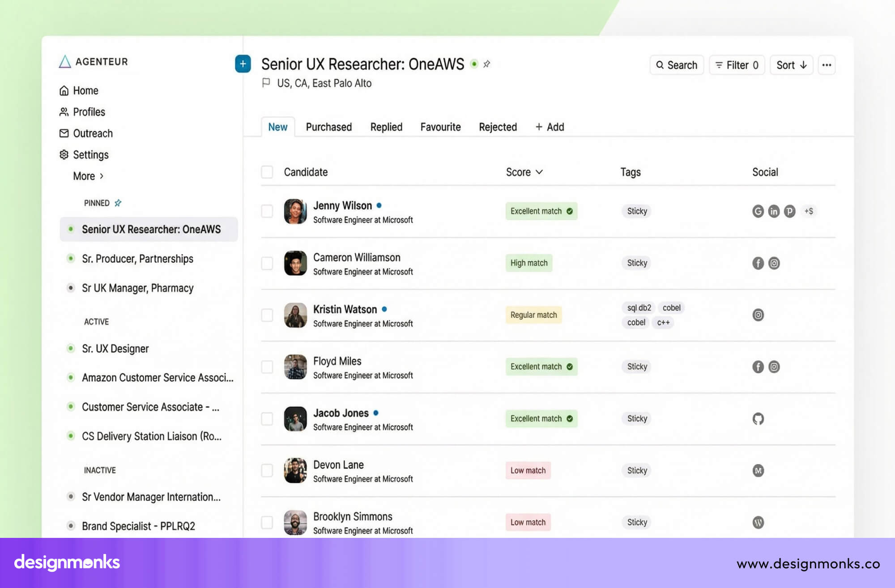The image size is (895, 588).
Task: Click Jenny Wilson's Excellent match badge
Action: (541, 211)
